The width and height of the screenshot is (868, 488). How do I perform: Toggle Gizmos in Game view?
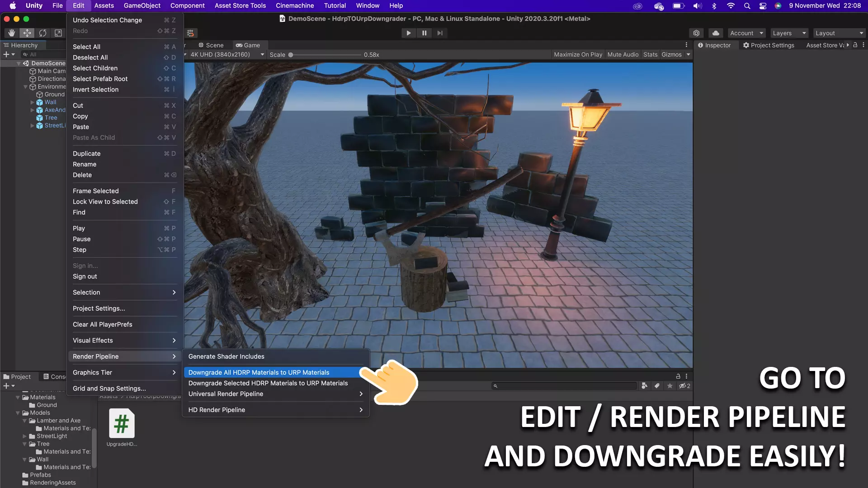[671, 55]
